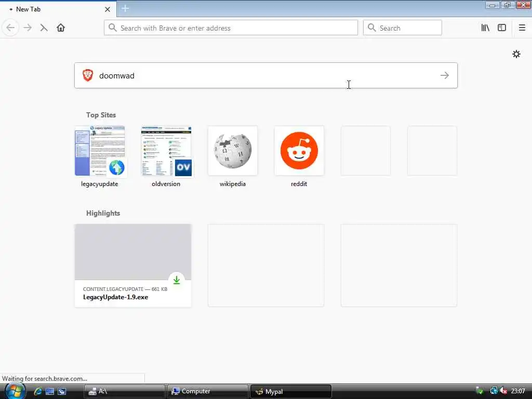Open the Windows Start orb

(15, 391)
